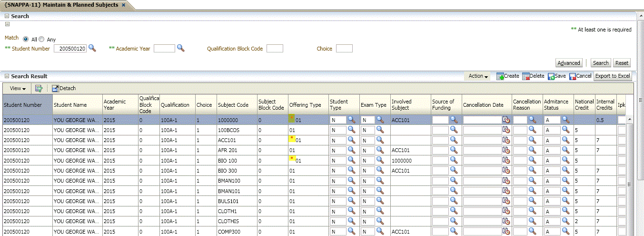Select the Maintain & Planned Subjects tab

coord(61,5)
